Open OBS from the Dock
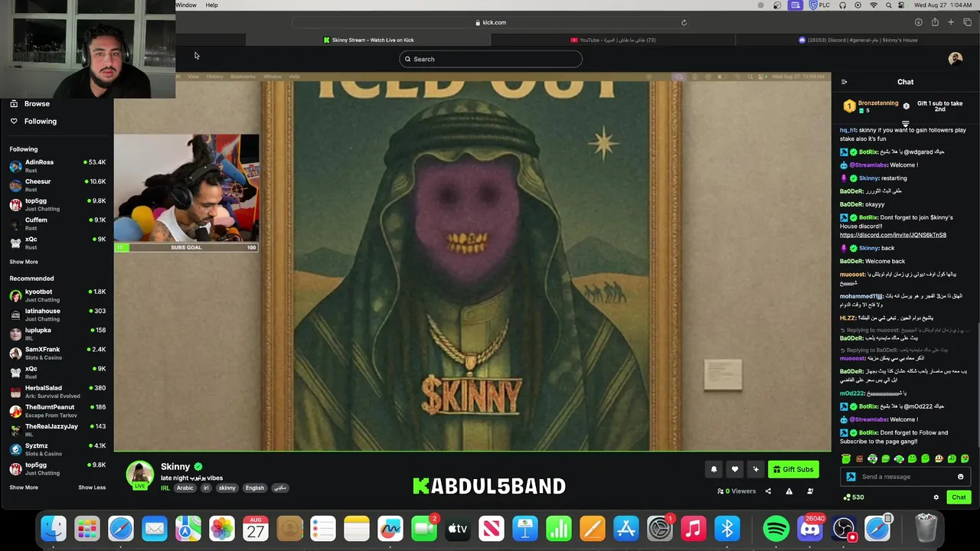Viewport: 980px width, 551px height. click(844, 528)
